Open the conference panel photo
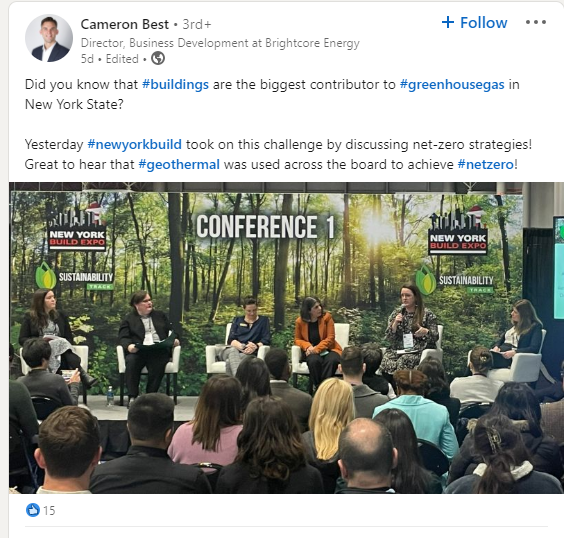The image size is (564, 538). click(x=286, y=338)
